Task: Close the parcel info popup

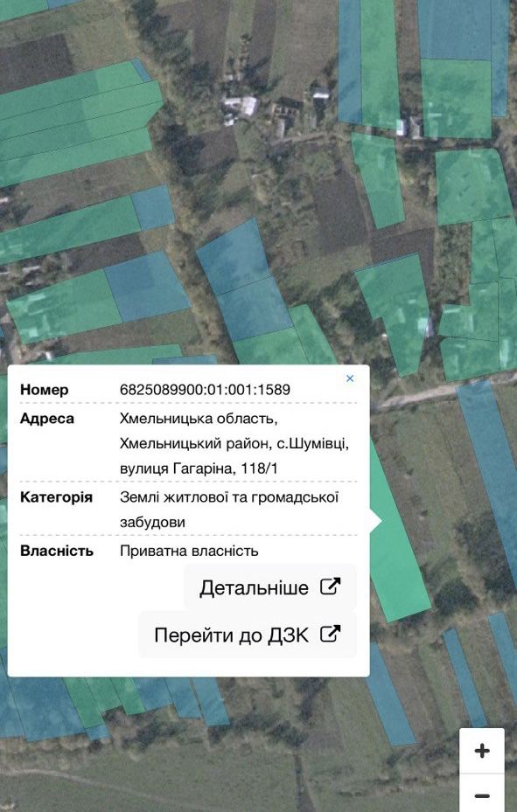Action: (350, 378)
